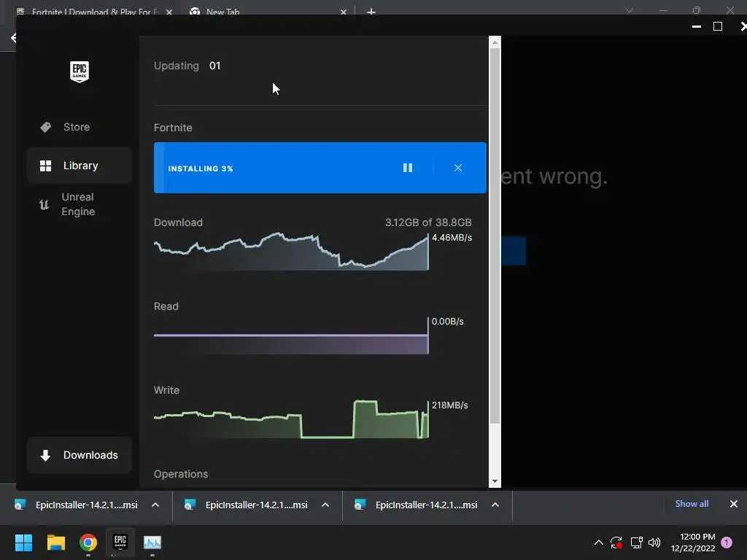Click the '0.00B/s' read speed value
This screenshot has height=560, width=747.
point(447,322)
